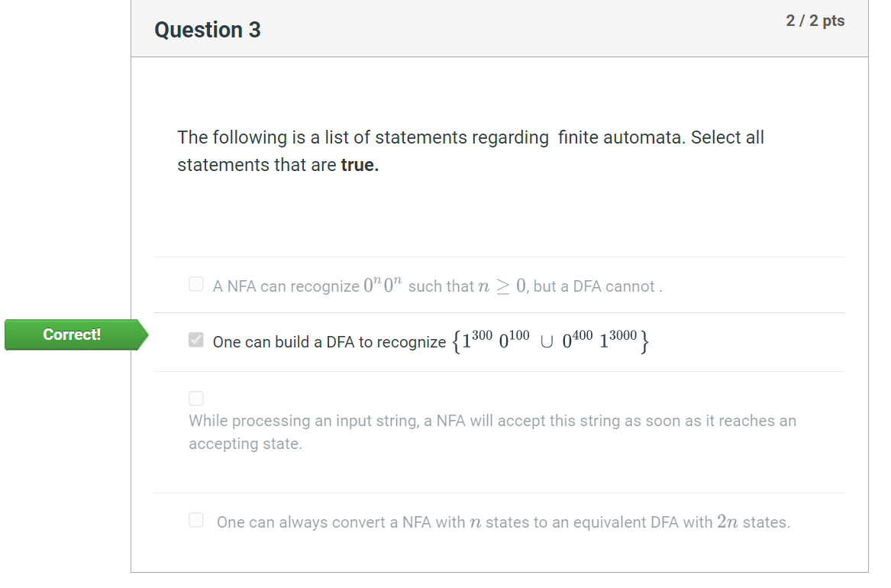Viewport: 891px width, 588px height.
Task: Check the NFA recognizes 0ⁿ0ⁿ statement checkbox
Action: tap(196, 284)
